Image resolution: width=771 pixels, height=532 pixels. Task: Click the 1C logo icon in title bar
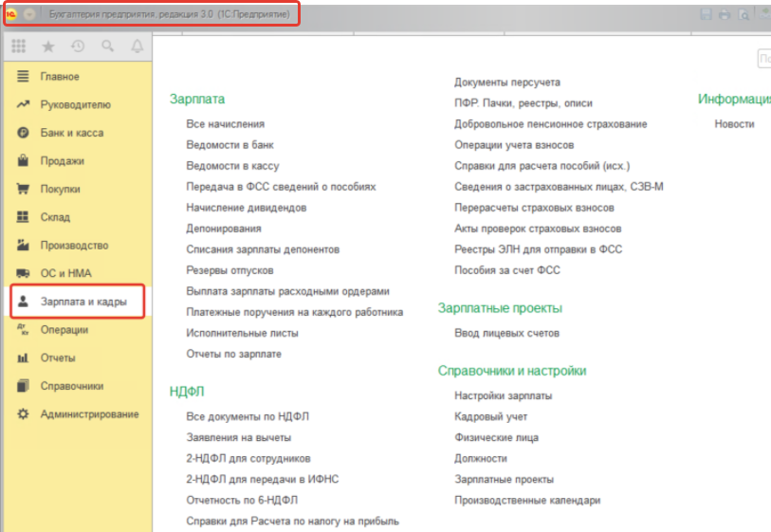pos(11,14)
